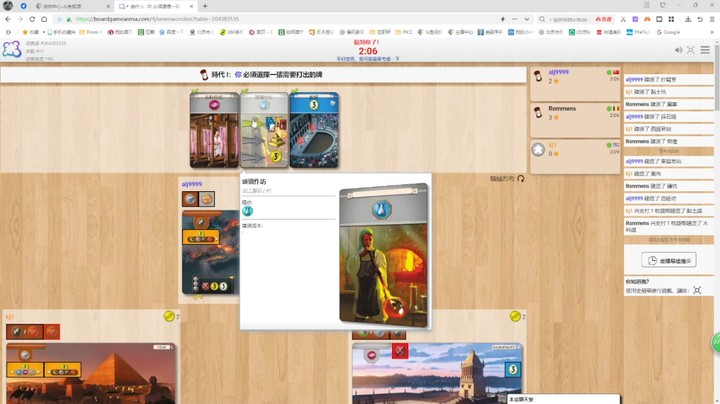Open alj9999 player name in panel

click(x=558, y=72)
